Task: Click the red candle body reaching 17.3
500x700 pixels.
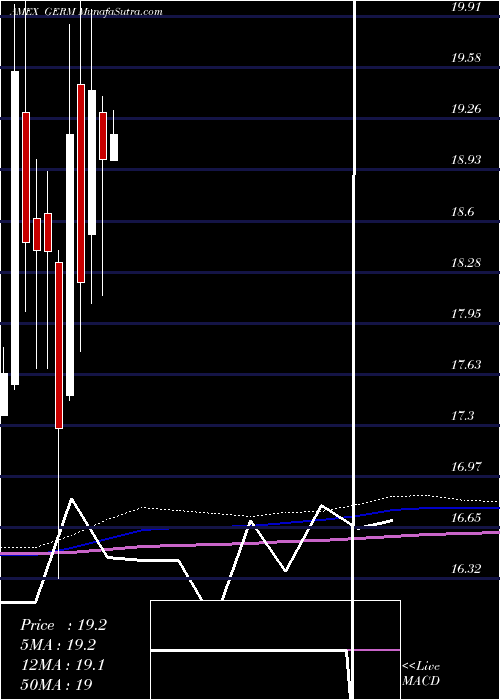Action: 59,346
